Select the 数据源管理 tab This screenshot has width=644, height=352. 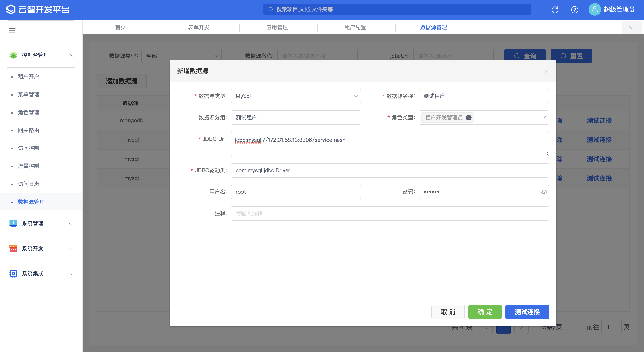click(x=434, y=27)
